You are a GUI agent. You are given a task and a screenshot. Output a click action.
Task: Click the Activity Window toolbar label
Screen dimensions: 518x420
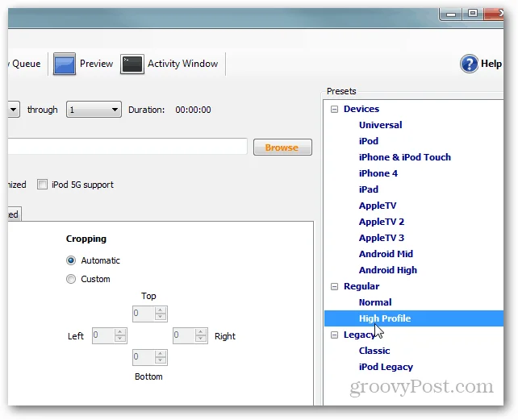click(182, 64)
